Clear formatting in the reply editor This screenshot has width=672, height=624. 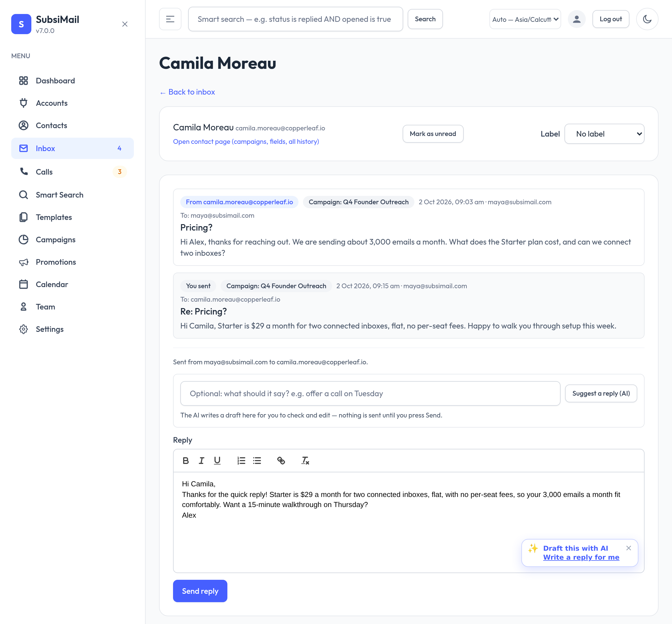[x=305, y=461]
